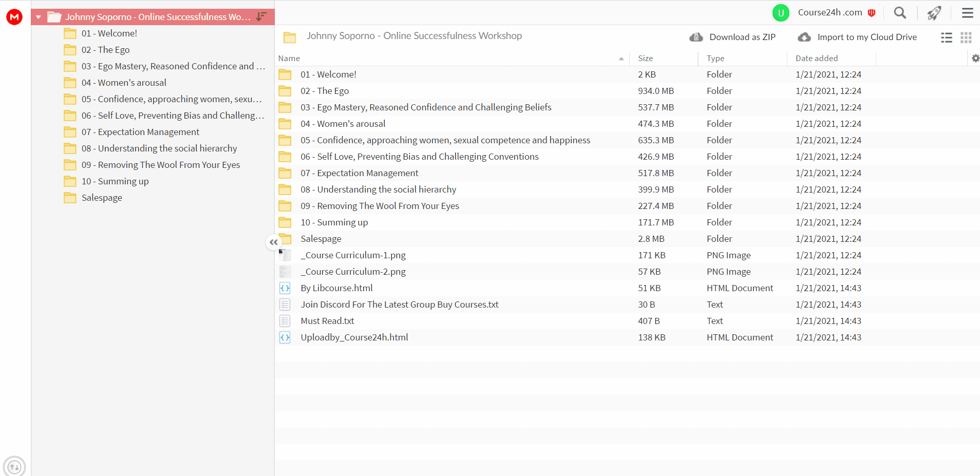This screenshot has height=476, width=980.
Task: Sort files by Size column
Action: (x=646, y=59)
